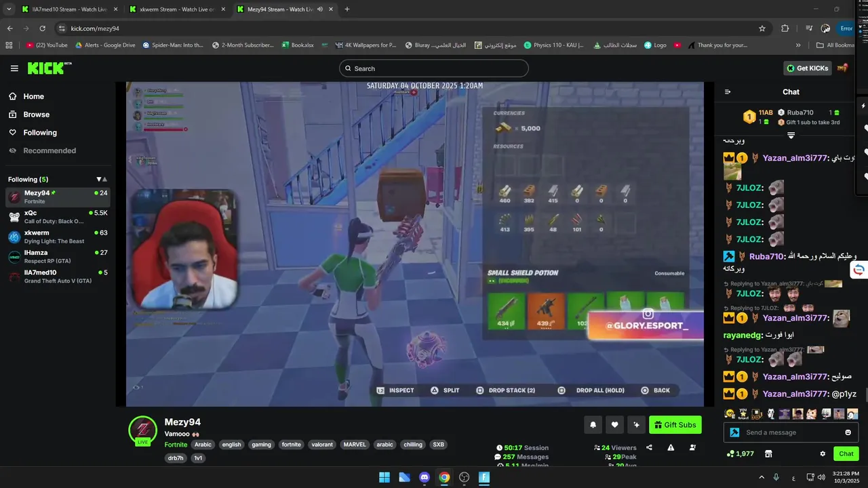Open xkwerm channel in Following list
This screenshot has width=868, height=488.
tap(58, 237)
